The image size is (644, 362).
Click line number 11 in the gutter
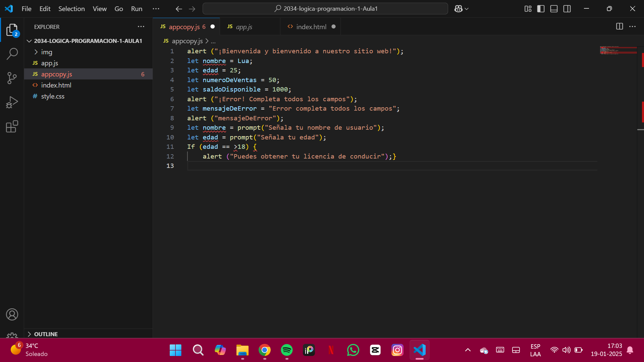(170, 147)
